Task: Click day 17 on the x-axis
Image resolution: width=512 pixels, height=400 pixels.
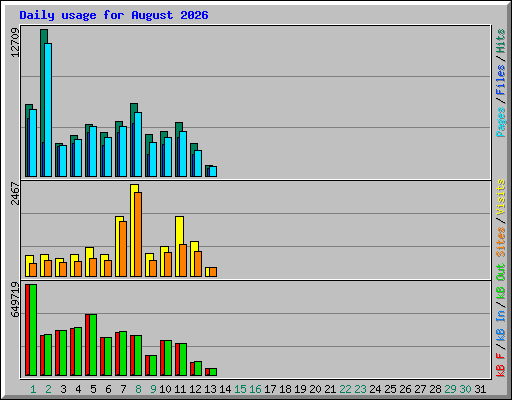Action: (270, 389)
